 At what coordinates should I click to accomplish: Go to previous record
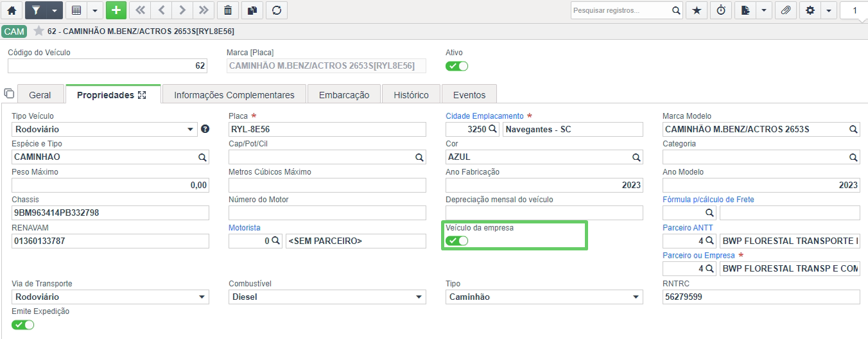click(161, 10)
